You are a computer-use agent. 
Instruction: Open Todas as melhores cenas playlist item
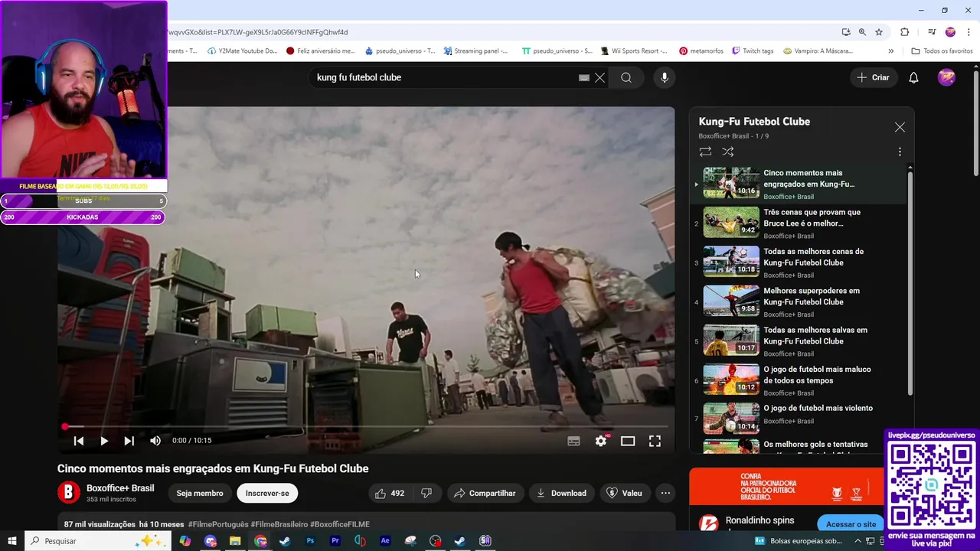[x=799, y=262]
